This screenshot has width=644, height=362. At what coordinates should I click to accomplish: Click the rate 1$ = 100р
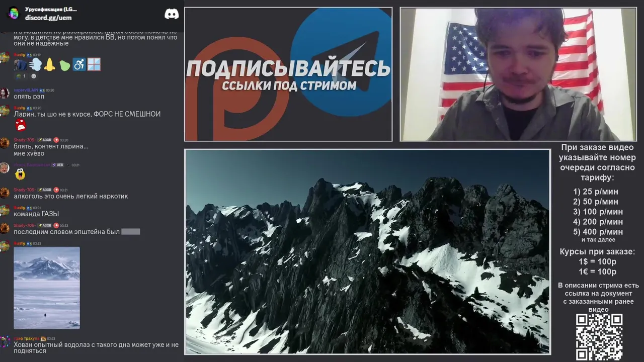tap(598, 261)
